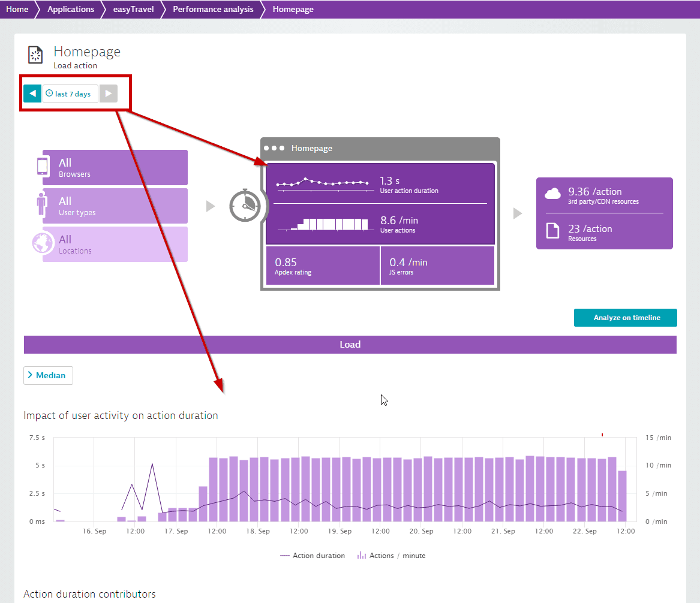Go to next time frame arrow
This screenshot has width=700, height=603.
(109, 94)
